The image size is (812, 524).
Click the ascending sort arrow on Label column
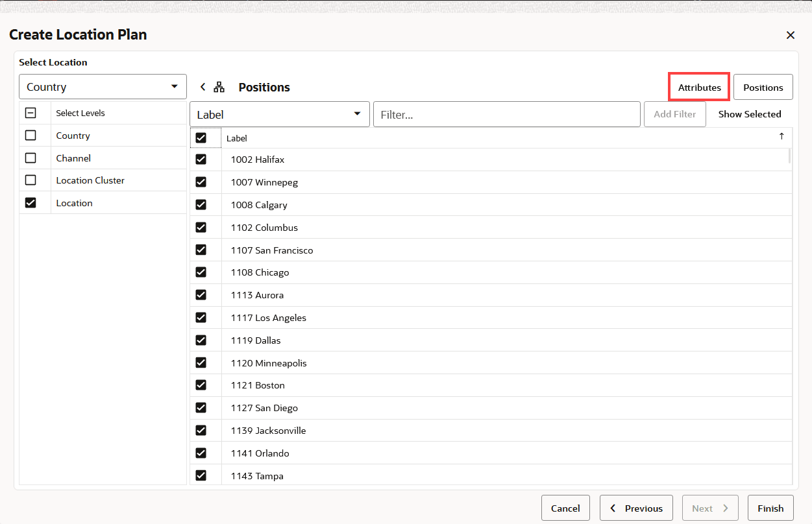pyautogui.click(x=782, y=137)
